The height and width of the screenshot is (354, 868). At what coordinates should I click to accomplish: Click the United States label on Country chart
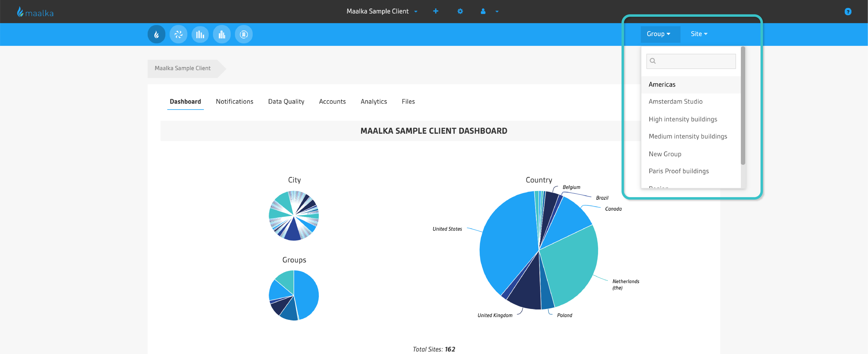(x=447, y=229)
